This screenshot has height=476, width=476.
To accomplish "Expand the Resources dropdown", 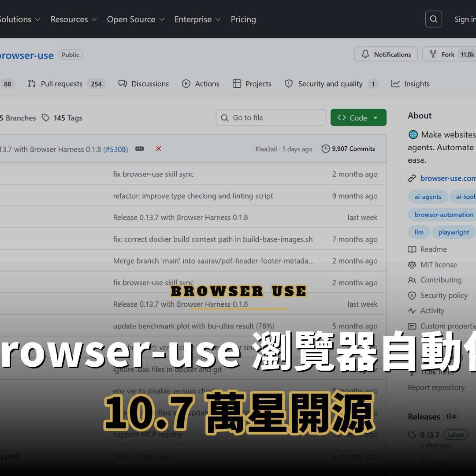I will (74, 19).
